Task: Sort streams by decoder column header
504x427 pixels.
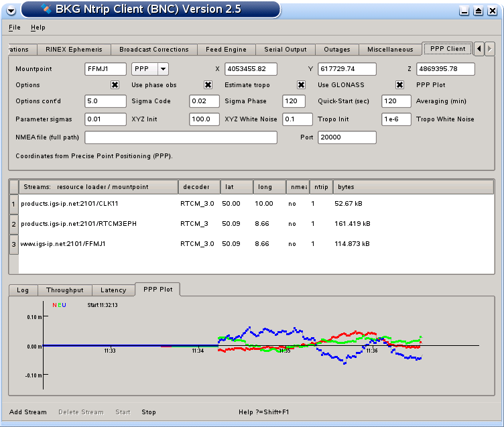Action: point(198,186)
